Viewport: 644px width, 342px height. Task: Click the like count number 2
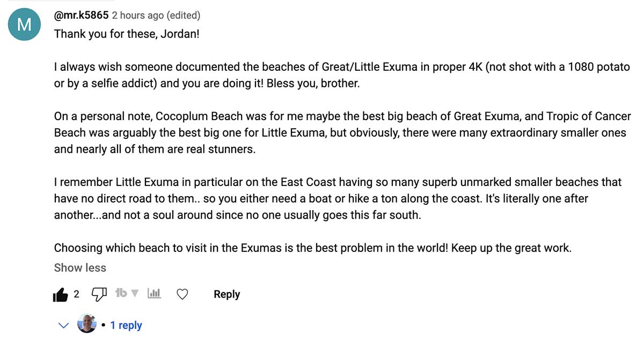coord(77,294)
